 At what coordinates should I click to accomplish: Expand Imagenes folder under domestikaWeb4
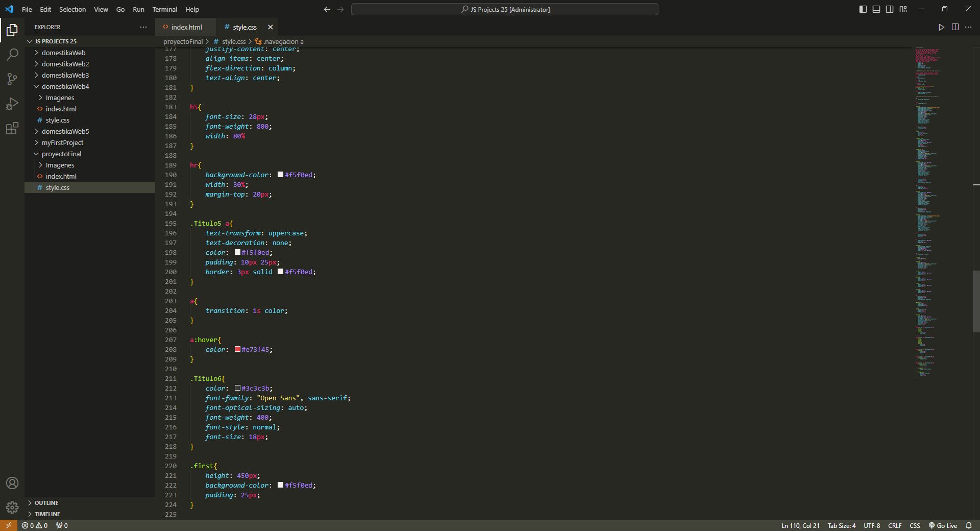click(90, 98)
